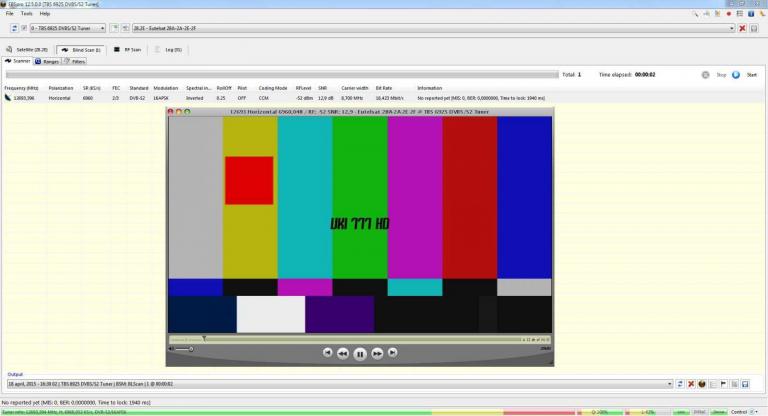768x416 pixels.
Task: Switch to the Ranges tab
Action: click(x=47, y=61)
